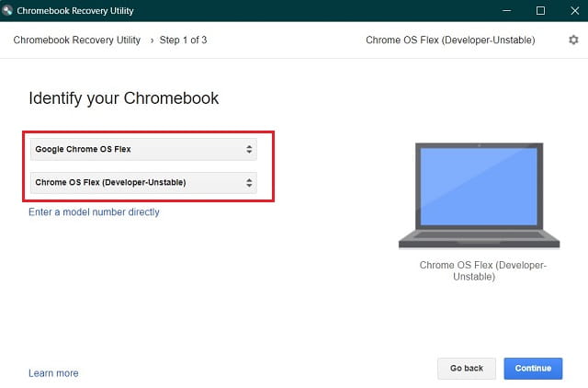Click the Go back button
588x388 pixels.
(467, 369)
